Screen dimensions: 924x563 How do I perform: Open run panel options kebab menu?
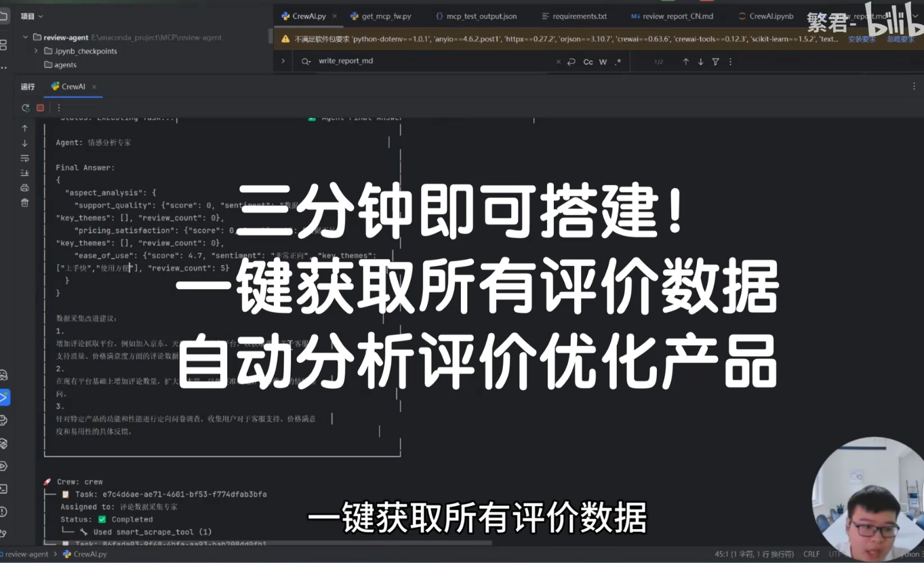914,87
